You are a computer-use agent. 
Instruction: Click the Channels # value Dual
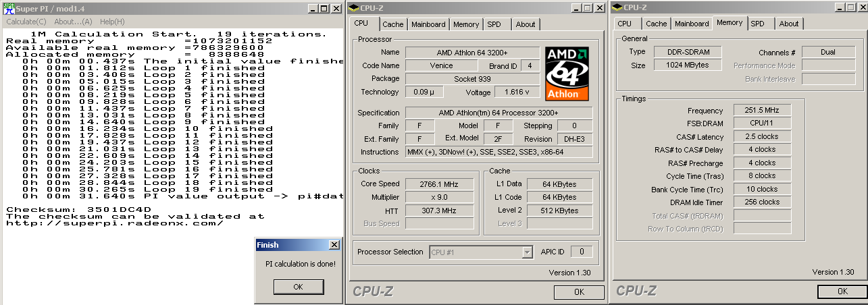click(x=828, y=52)
